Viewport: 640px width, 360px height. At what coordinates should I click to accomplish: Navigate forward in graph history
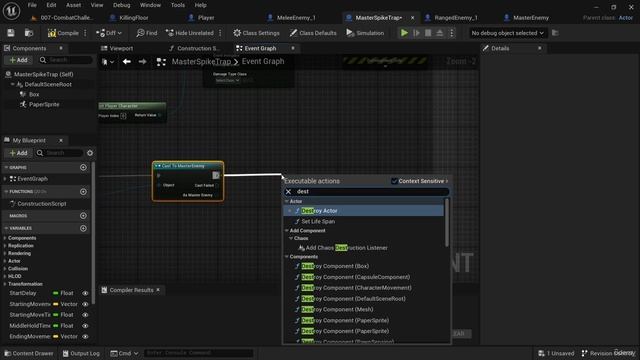tap(142, 62)
